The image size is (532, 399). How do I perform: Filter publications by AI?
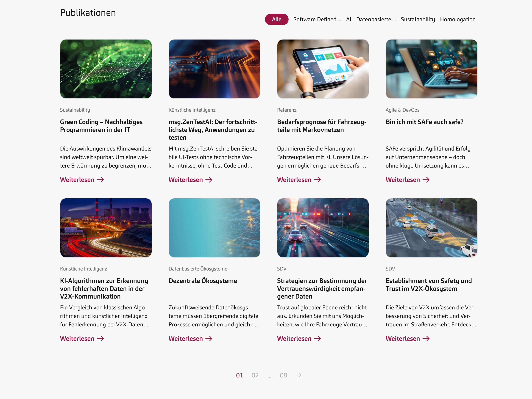tap(348, 19)
